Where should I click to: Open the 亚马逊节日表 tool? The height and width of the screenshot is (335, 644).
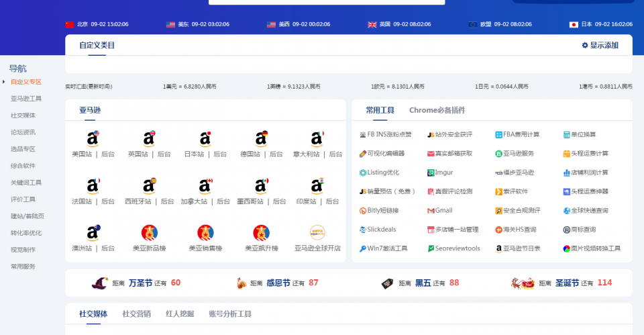(517, 248)
